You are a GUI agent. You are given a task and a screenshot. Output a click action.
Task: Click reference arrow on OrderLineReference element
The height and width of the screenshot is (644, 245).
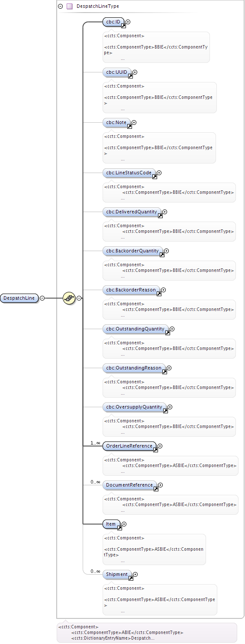(155, 450)
